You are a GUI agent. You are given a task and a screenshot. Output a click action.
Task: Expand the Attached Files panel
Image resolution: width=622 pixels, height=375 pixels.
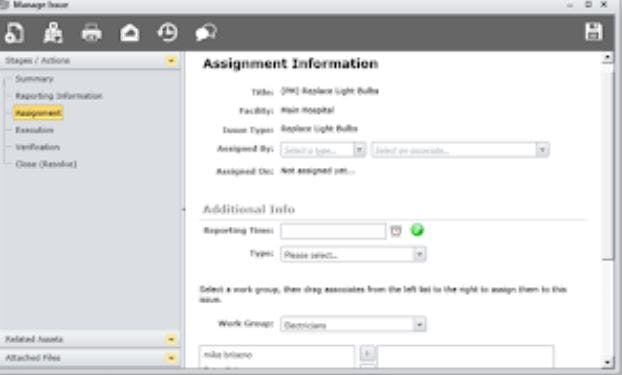[171, 358]
